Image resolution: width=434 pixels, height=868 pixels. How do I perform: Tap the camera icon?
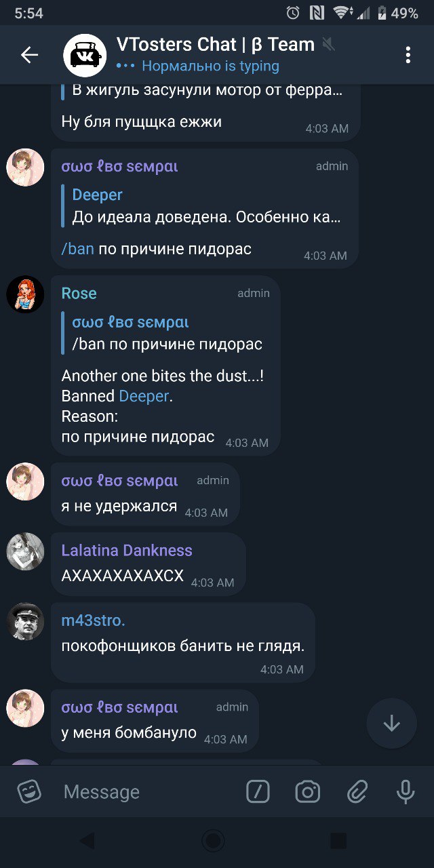(307, 791)
